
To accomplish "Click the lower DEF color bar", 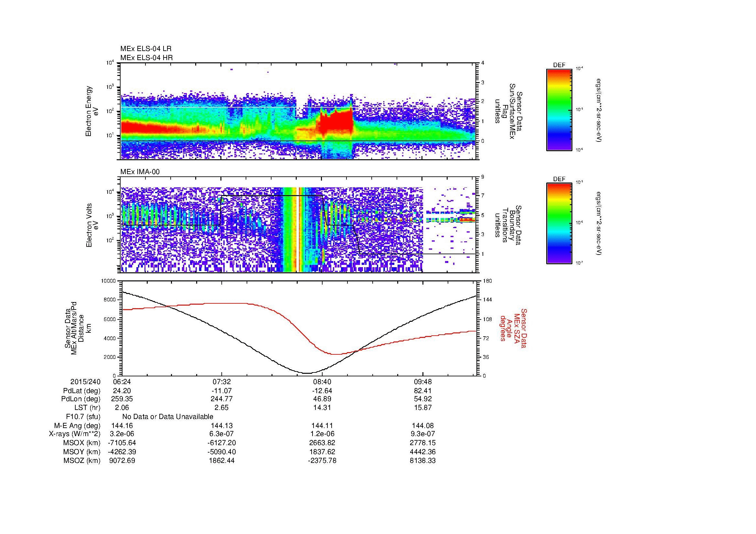I will [559, 224].
